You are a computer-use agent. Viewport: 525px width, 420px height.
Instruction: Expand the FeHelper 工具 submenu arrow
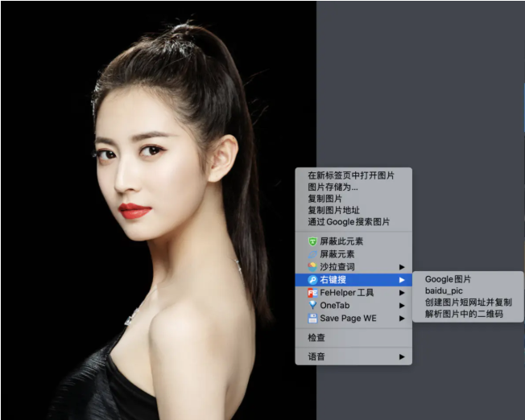click(402, 293)
